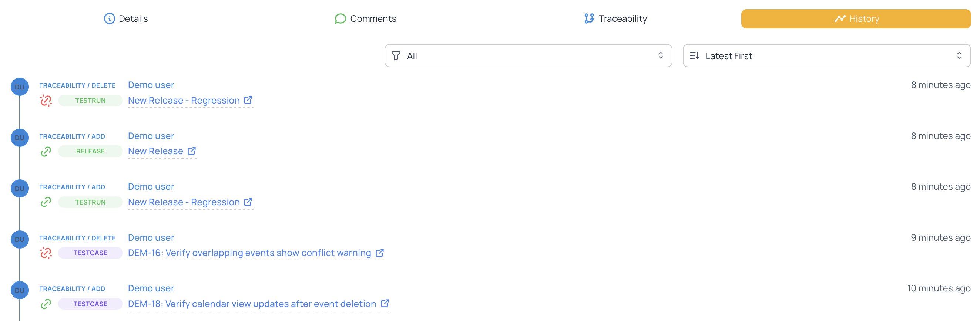The width and height of the screenshot is (980, 321).
Task: Click the red broken-link icon on TESTRUN delete entry
Action: point(46,101)
